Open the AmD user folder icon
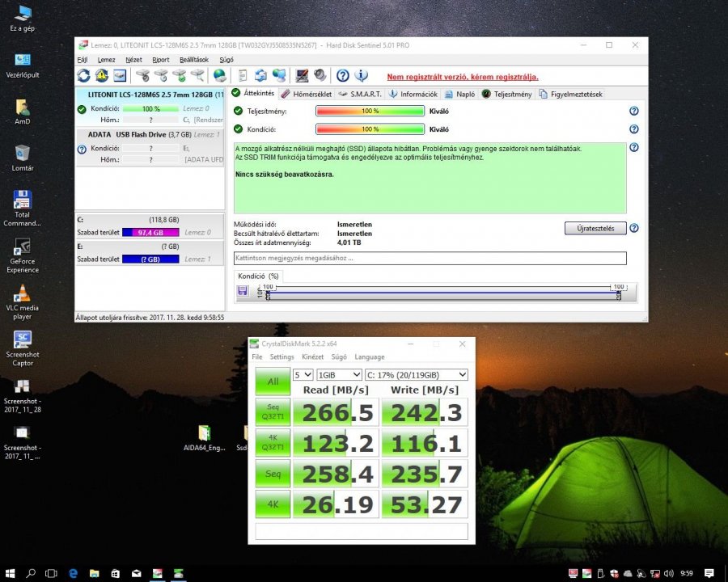Screen dimensions: 728x582 coord(23,112)
